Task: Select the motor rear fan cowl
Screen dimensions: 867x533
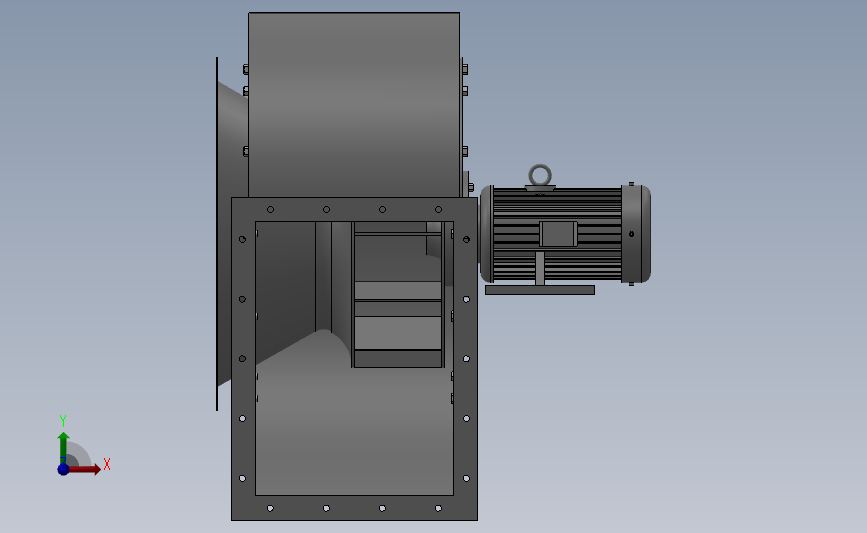Action: click(x=636, y=234)
